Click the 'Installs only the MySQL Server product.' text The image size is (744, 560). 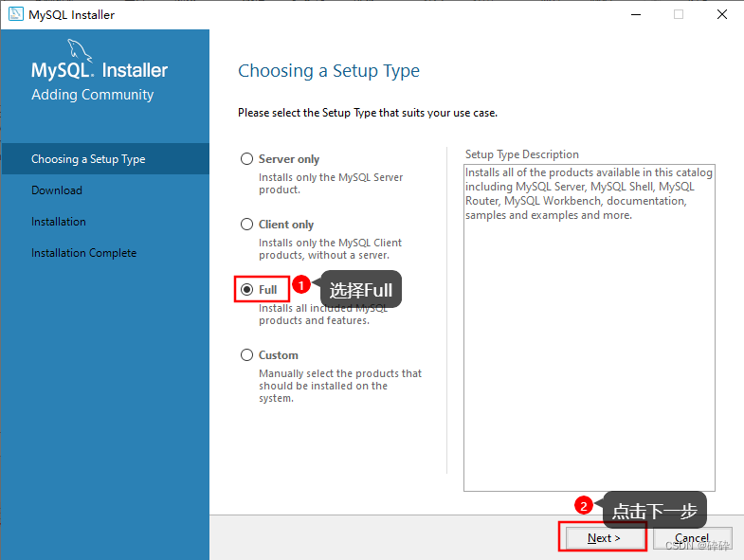(331, 183)
